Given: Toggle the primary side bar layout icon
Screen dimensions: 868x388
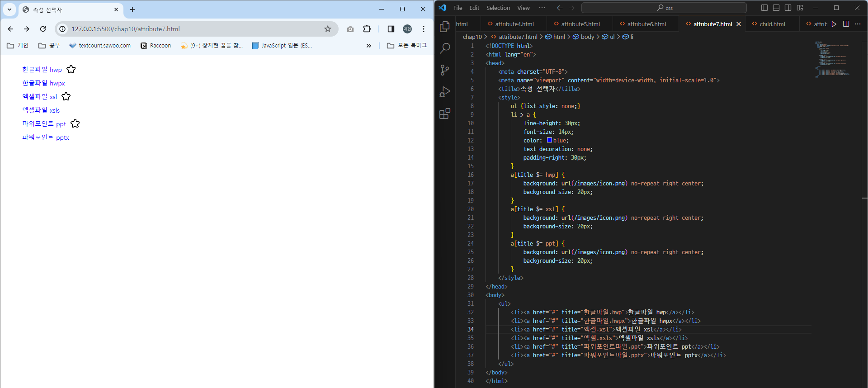Looking at the screenshot, I should 764,8.
